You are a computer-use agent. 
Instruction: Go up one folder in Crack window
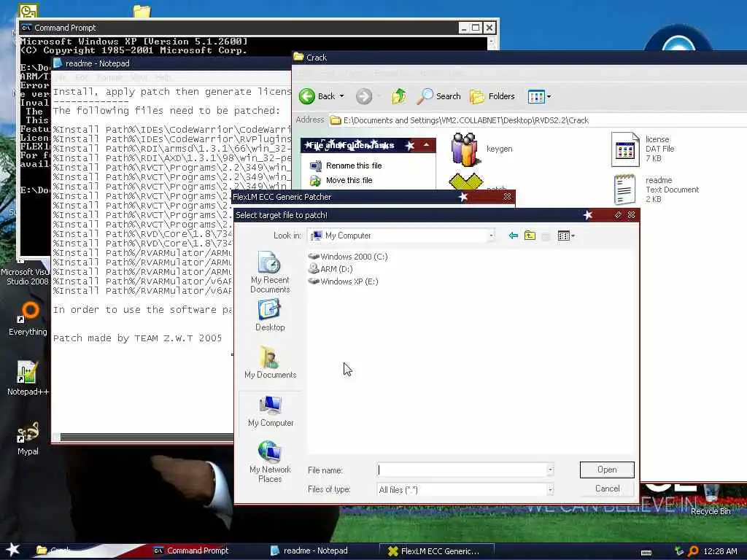coord(399,96)
